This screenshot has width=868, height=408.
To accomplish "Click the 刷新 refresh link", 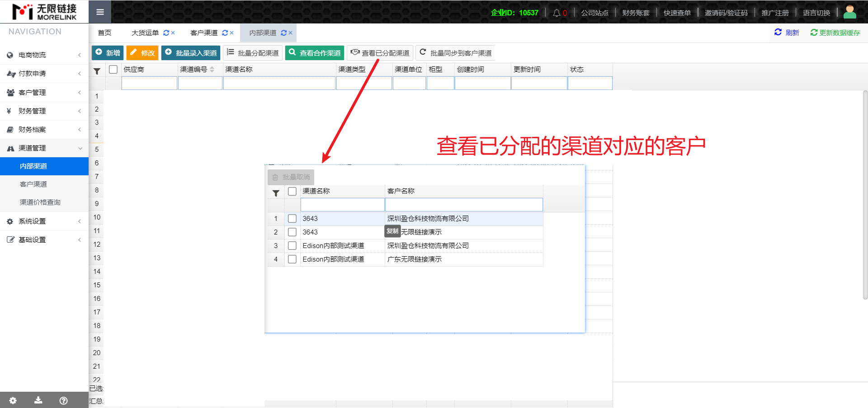I will click(x=787, y=33).
